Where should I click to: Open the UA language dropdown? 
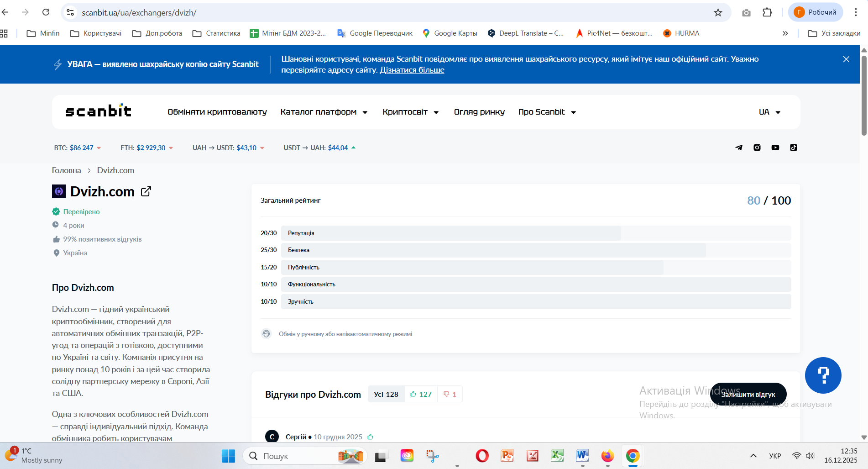point(769,112)
